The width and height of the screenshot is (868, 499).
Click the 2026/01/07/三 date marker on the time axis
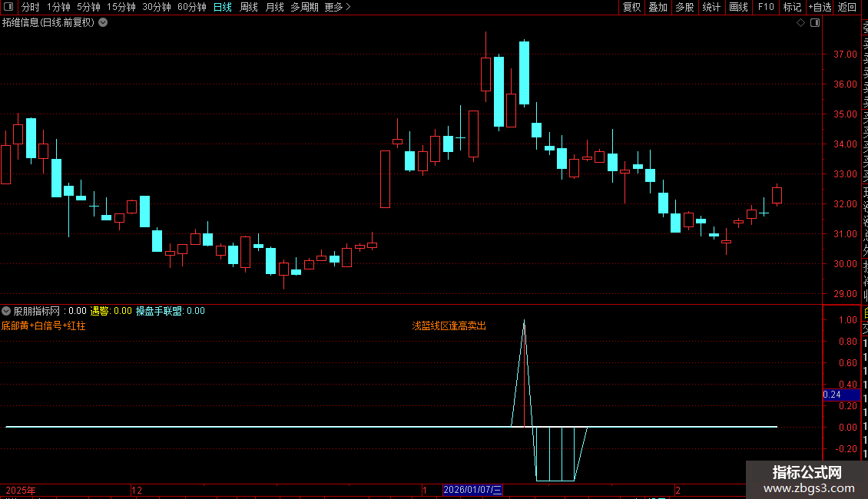pos(472,490)
